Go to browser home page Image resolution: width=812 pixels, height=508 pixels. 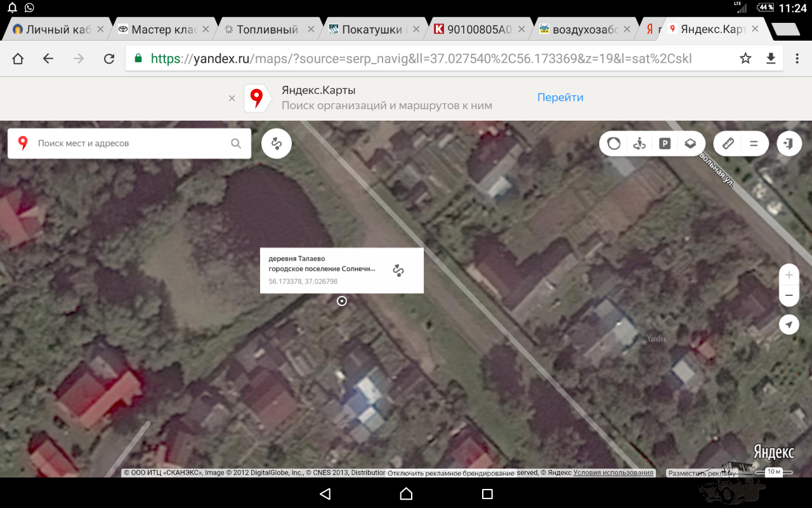click(18, 59)
